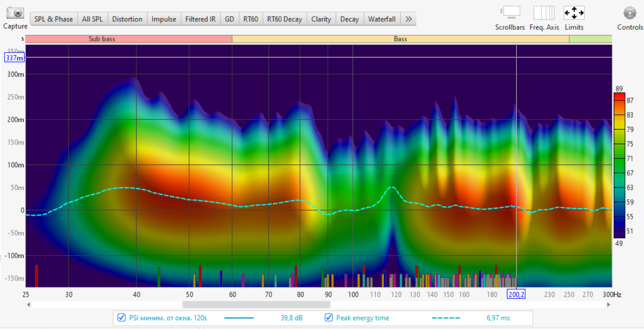Click the 25 frequency axis label
Screen dimensions: 644x329
click(x=26, y=294)
